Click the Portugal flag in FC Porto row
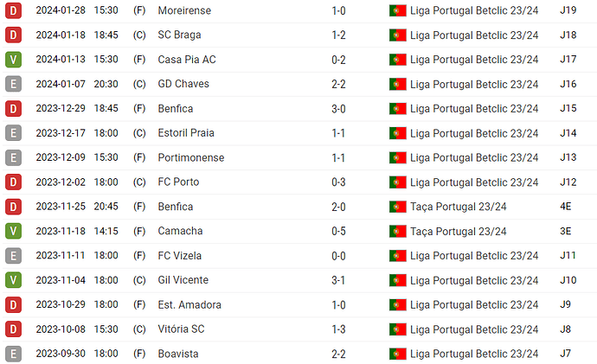 point(397,182)
